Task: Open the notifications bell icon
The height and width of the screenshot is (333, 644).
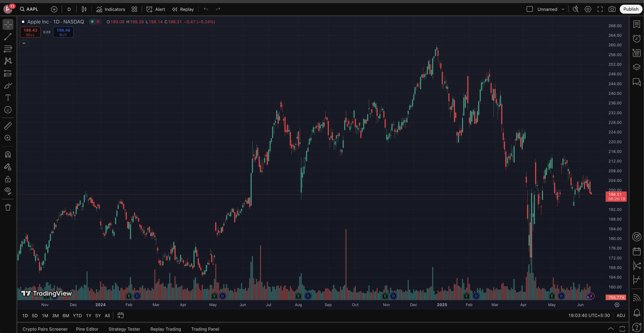Action: [x=636, y=313]
